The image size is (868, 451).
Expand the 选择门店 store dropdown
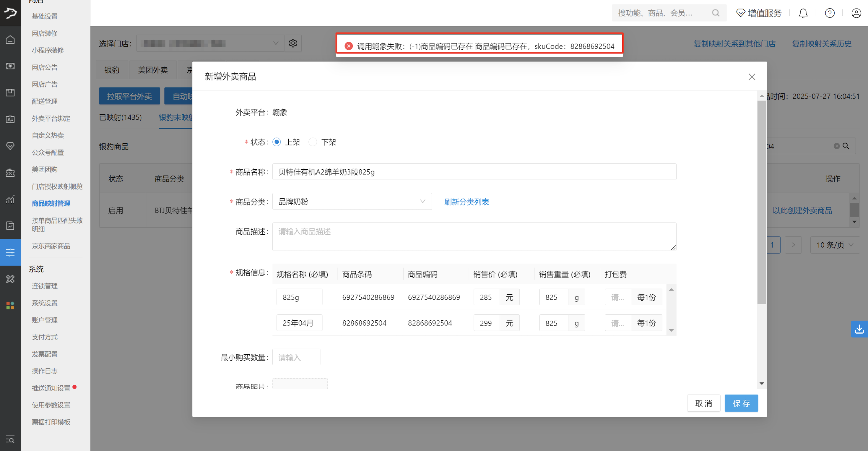coord(210,43)
